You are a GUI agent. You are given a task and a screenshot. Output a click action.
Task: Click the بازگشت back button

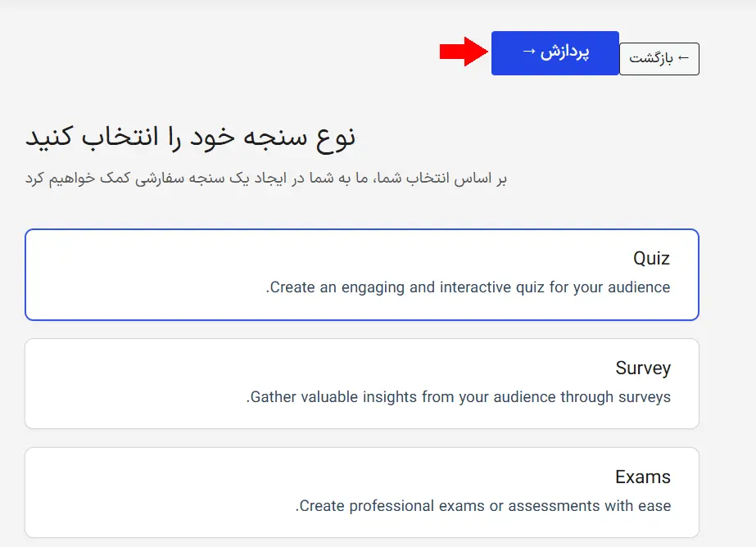[659, 59]
